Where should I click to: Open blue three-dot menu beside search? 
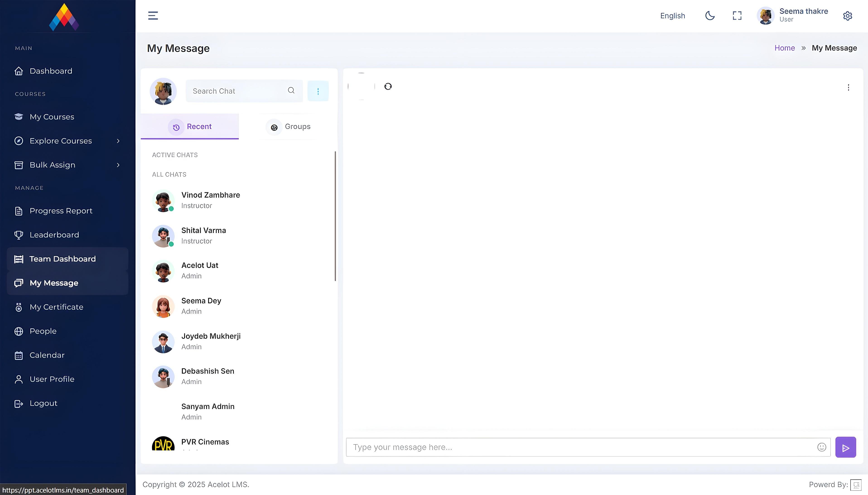(318, 91)
